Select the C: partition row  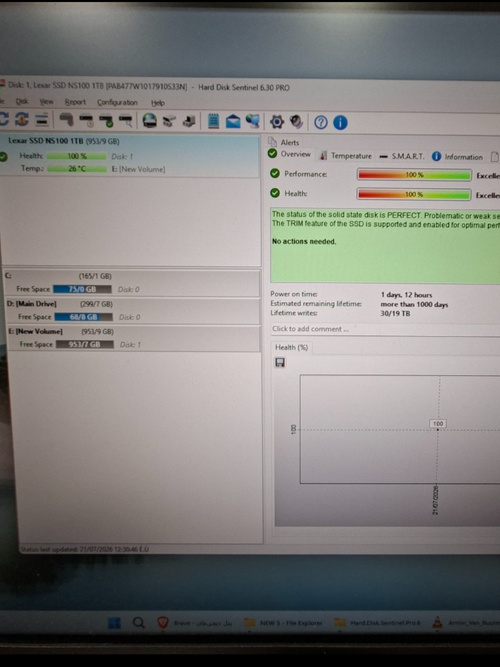click(x=131, y=282)
